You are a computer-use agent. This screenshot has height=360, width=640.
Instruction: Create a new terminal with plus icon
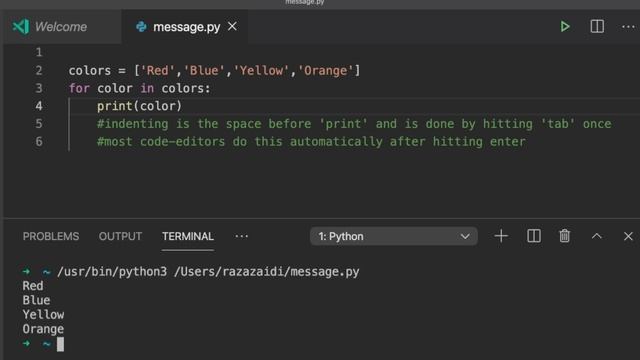(501, 236)
